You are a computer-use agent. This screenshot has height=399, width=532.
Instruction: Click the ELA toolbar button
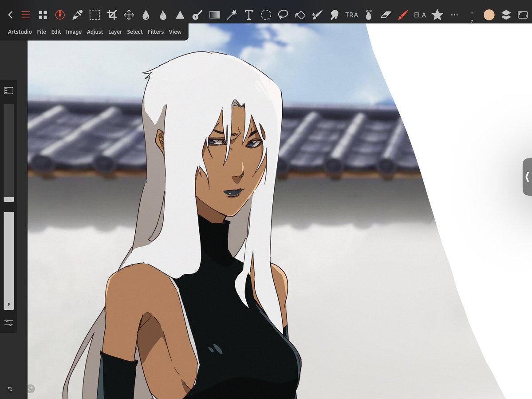pyautogui.click(x=420, y=15)
